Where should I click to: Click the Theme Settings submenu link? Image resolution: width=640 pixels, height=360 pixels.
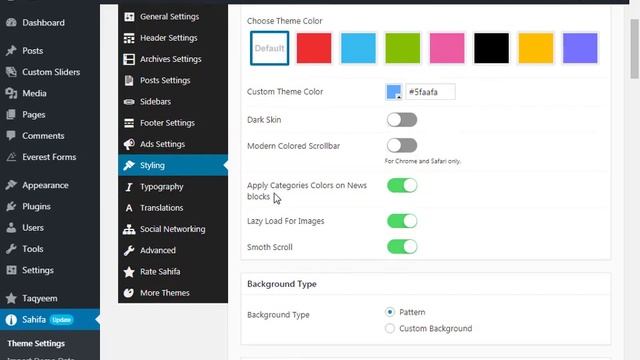pyautogui.click(x=36, y=343)
